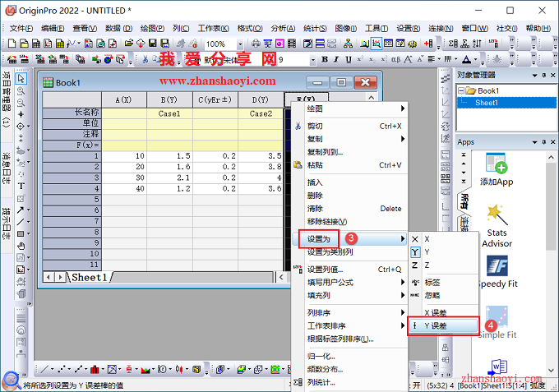This screenshot has width=559, height=392.
Task: Toggle underline text formatting
Action: tap(349, 59)
